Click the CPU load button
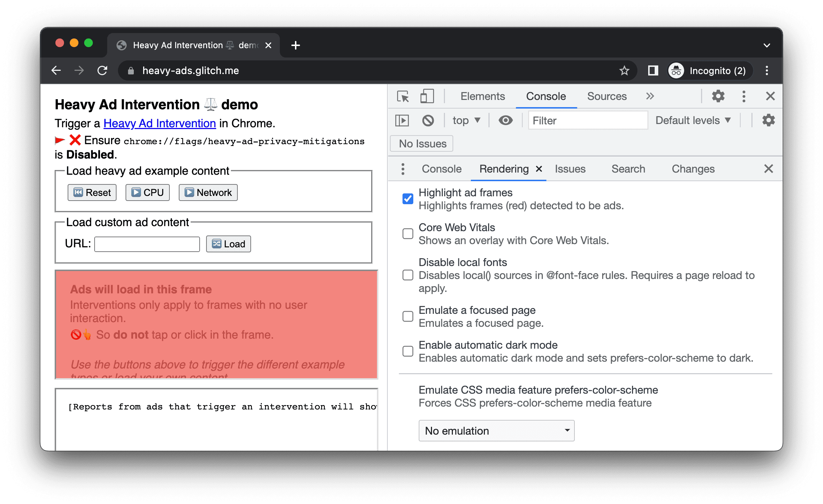Viewport: 823px width, 504px height. [x=147, y=192]
